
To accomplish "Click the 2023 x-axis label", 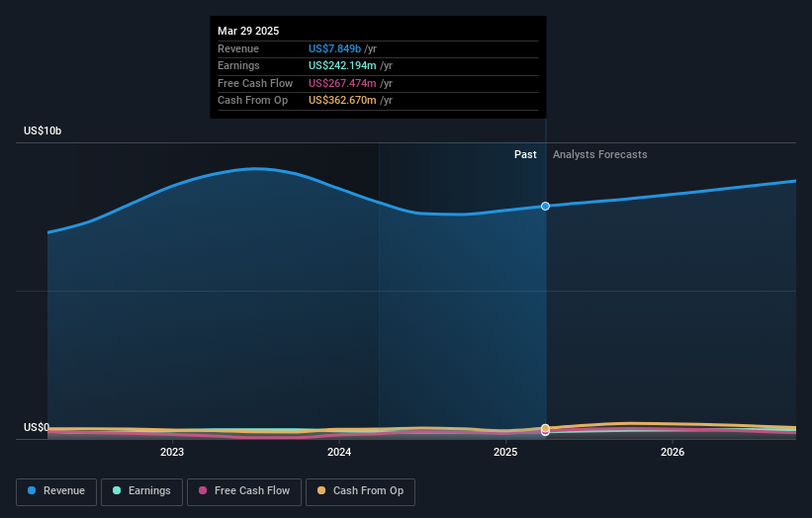I will pyautogui.click(x=172, y=452).
